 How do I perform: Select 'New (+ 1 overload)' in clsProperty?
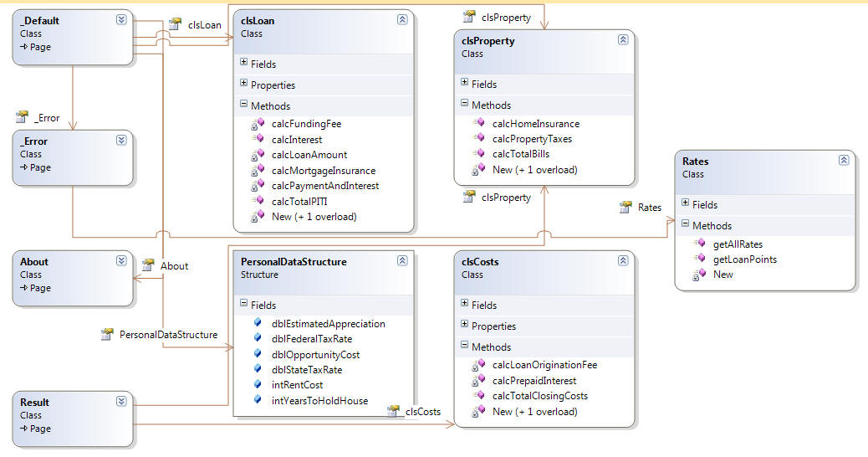534,170
